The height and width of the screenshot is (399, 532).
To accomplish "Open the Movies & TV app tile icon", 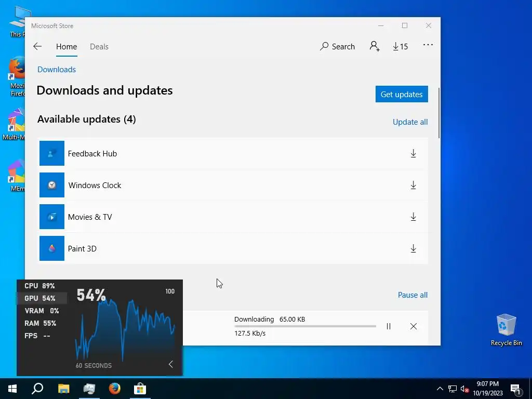I will [x=52, y=217].
